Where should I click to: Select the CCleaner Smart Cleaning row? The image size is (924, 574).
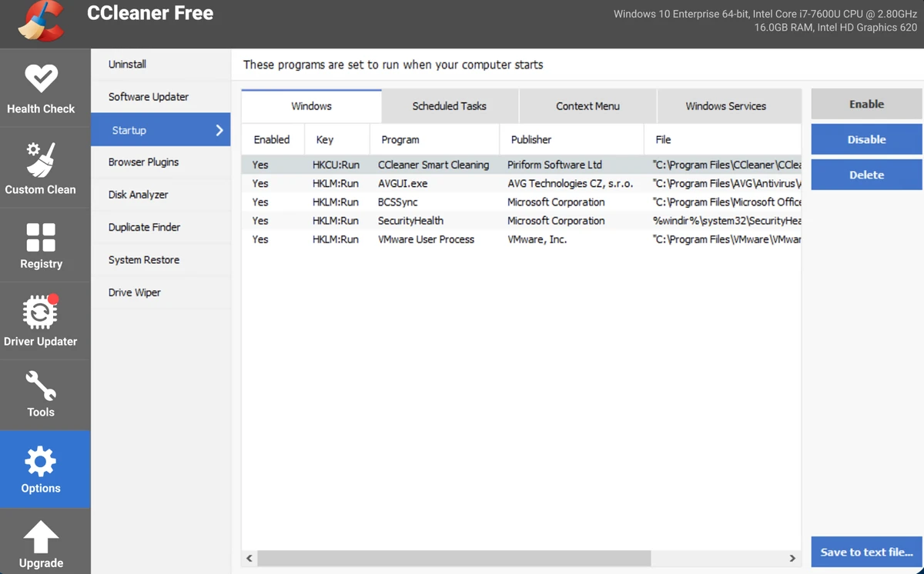click(521, 165)
